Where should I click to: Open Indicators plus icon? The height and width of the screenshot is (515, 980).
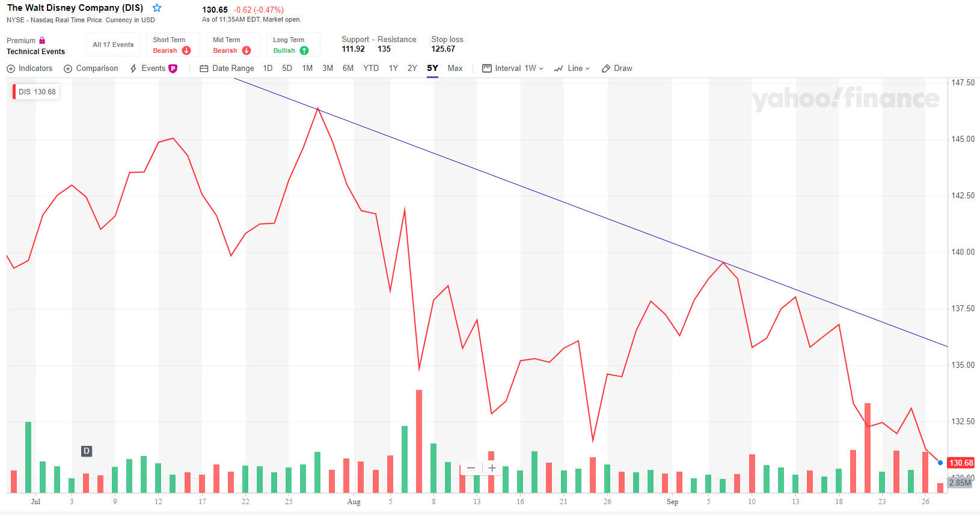pyautogui.click(x=11, y=69)
